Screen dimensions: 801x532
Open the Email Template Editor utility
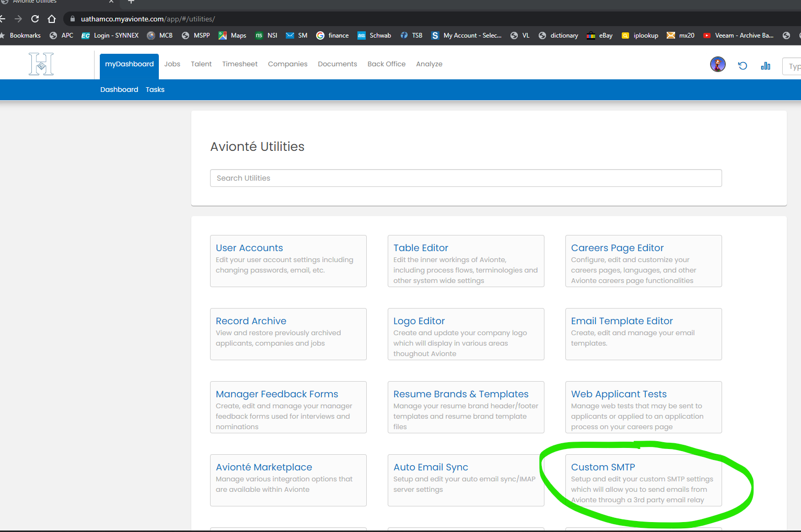click(x=644, y=334)
